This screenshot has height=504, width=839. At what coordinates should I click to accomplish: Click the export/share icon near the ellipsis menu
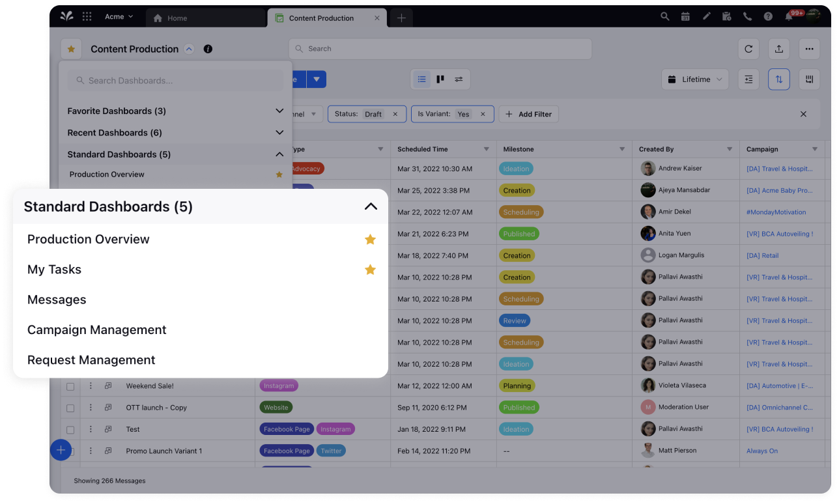coord(779,49)
